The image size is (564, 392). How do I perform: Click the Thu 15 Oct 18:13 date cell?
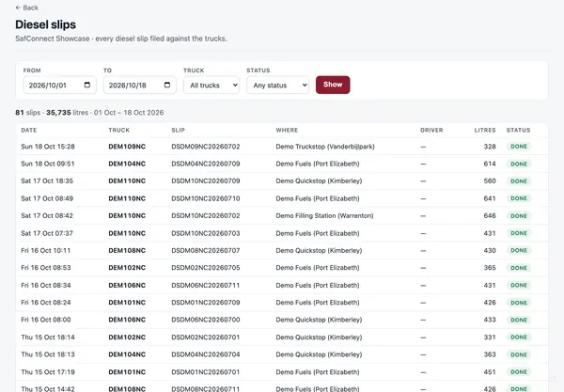point(48,354)
